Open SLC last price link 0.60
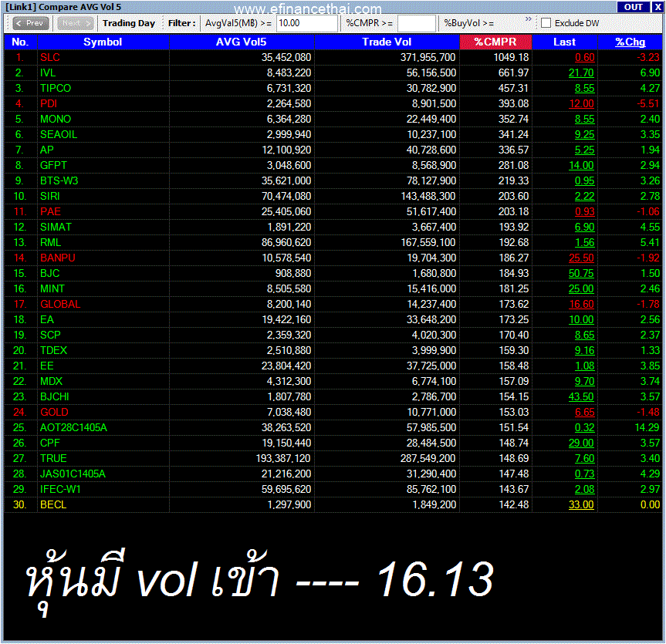This screenshot has width=666, height=644. click(585, 57)
